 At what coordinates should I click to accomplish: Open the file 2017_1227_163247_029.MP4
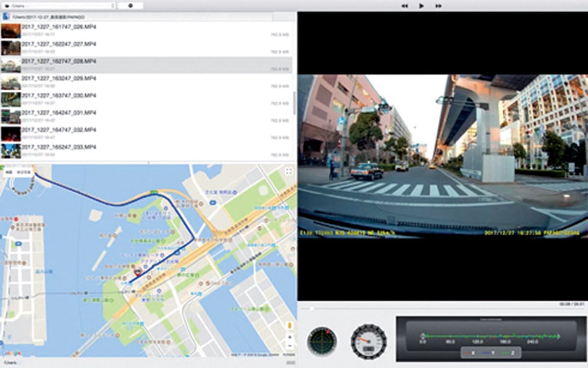coord(59,79)
